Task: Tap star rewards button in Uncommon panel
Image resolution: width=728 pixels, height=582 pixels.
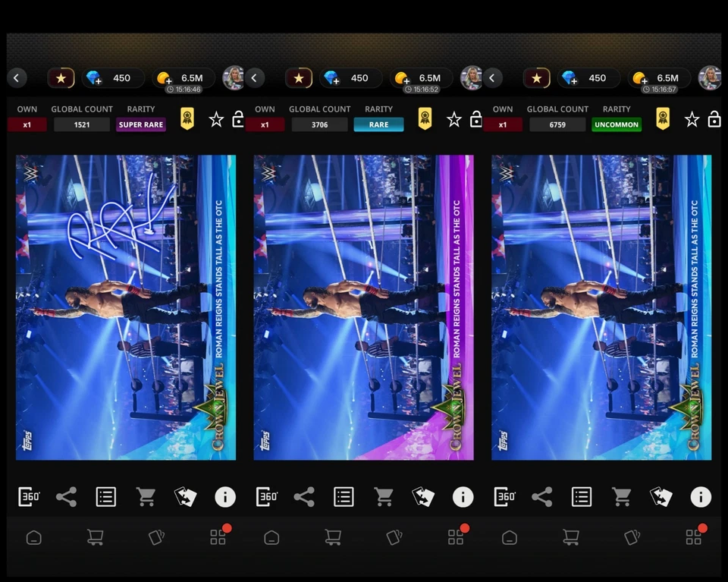Action: (536, 78)
